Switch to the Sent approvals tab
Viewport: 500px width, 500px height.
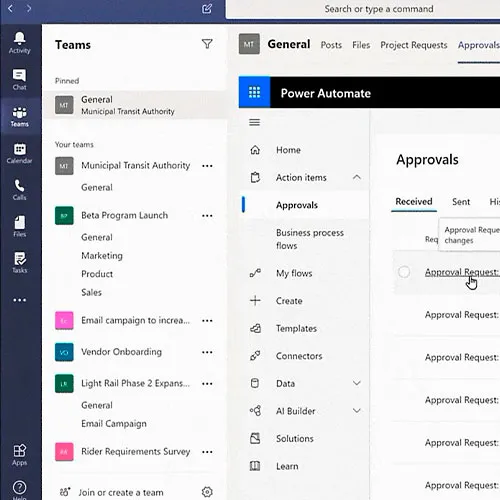click(461, 201)
